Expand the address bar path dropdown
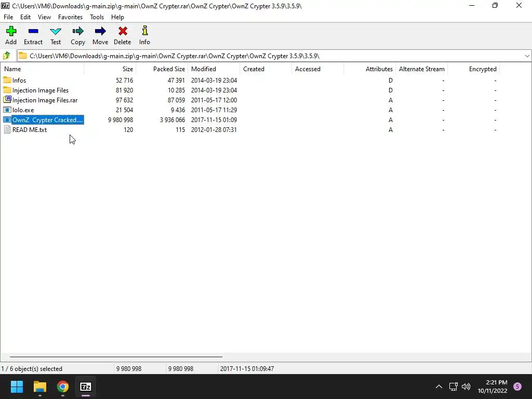The image size is (532, 399). pyautogui.click(x=527, y=56)
